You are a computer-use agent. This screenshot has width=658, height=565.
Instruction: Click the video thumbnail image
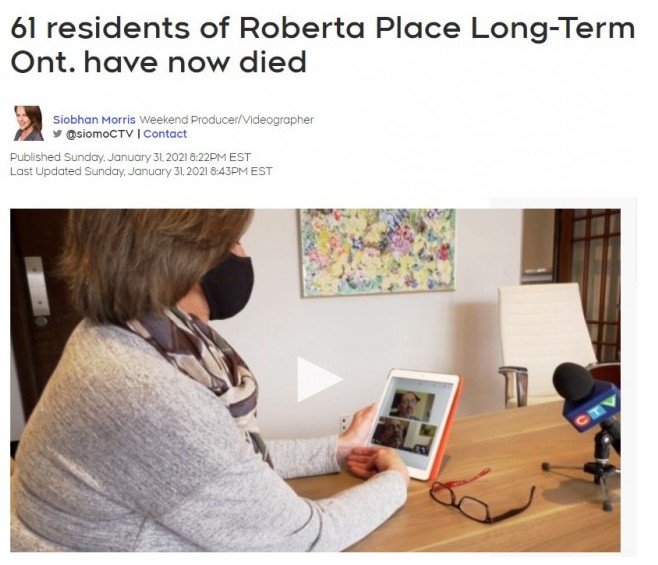point(315,380)
